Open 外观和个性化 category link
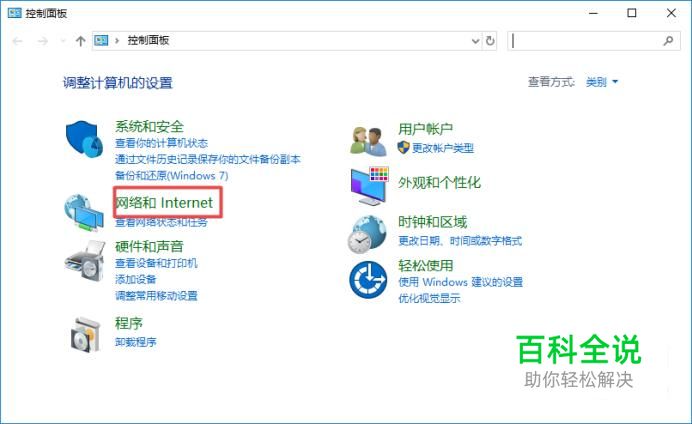692x424 pixels. pyautogui.click(x=439, y=182)
